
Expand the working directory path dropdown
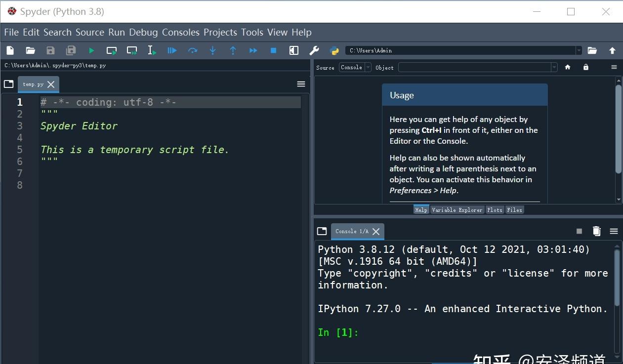(579, 50)
